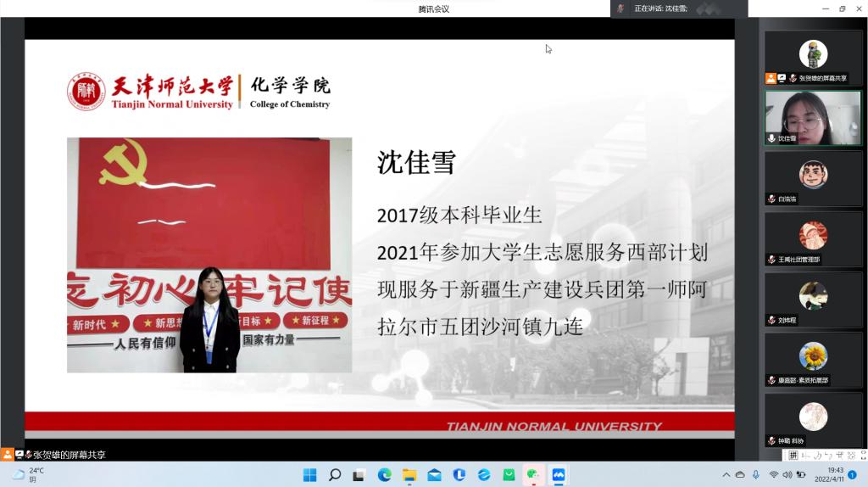Click the microphone icon beside 沈佳雪
Viewport: 868px width, 487px height.
coord(771,138)
